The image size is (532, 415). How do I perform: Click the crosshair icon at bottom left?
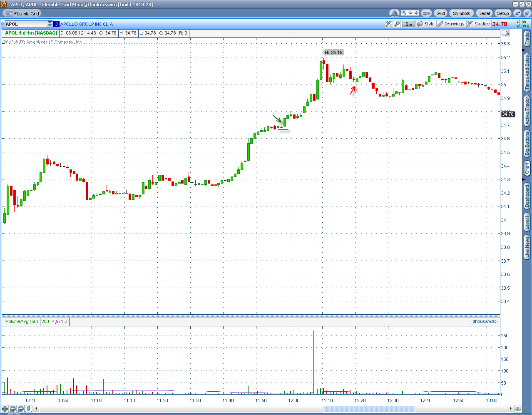coord(5,409)
